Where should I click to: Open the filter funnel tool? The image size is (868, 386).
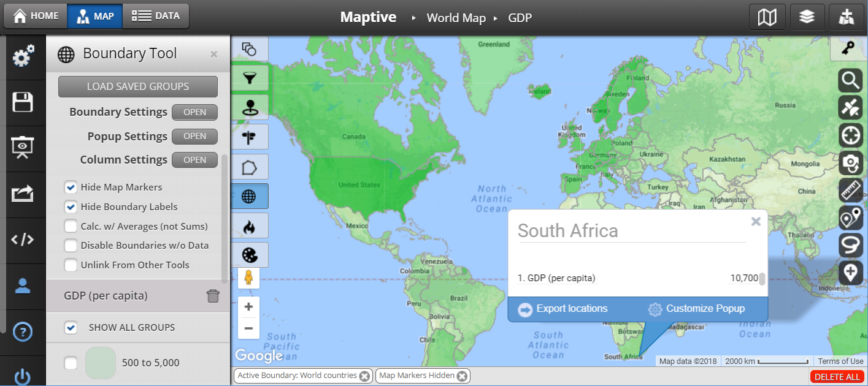tap(249, 78)
